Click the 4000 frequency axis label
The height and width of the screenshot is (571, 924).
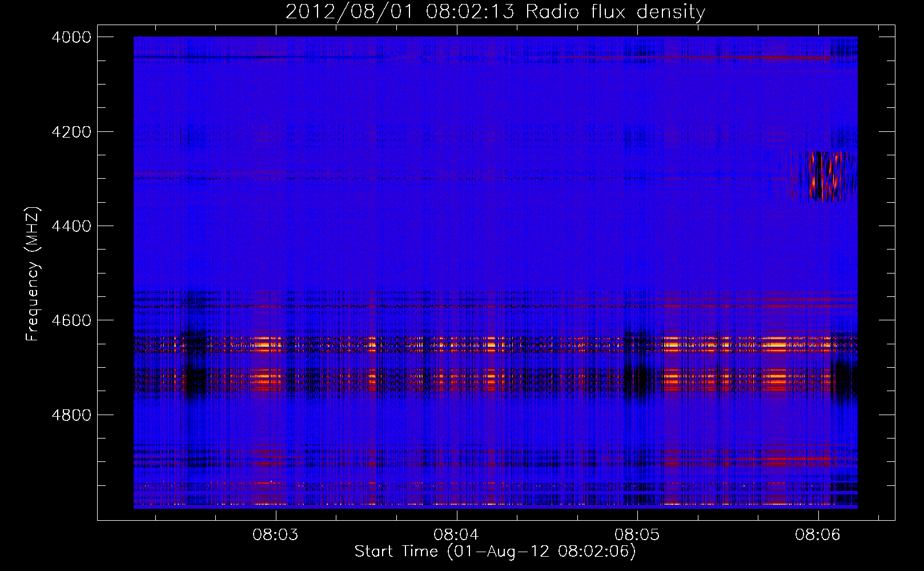pyautogui.click(x=71, y=37)
